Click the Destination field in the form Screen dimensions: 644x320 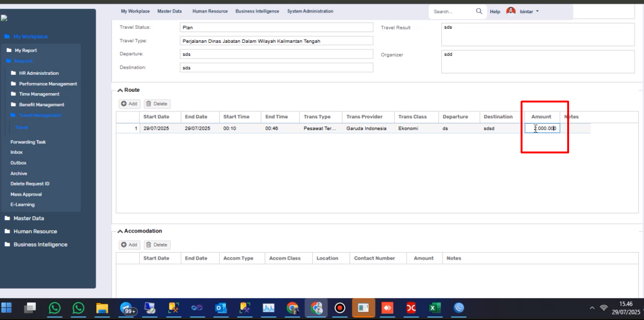pos(276,68)
